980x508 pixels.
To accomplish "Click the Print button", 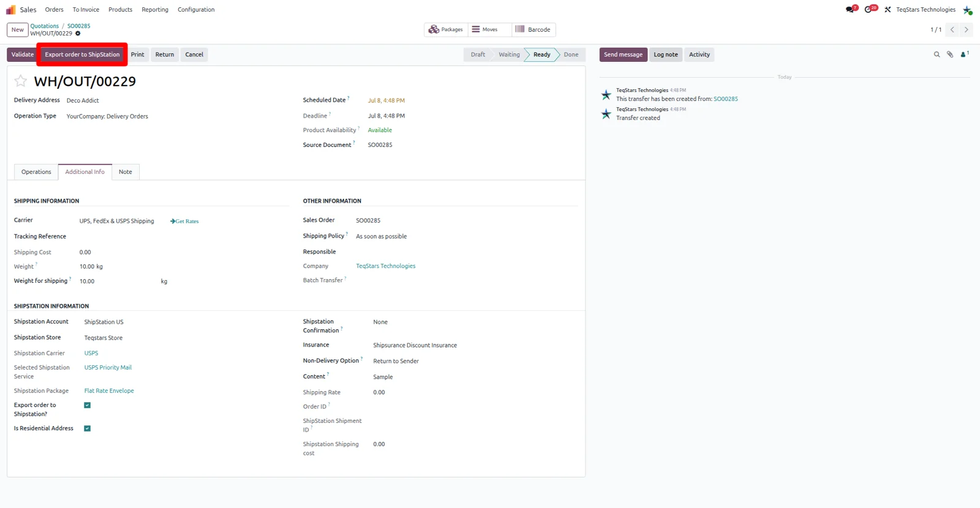I will click(x=138, y=54).
